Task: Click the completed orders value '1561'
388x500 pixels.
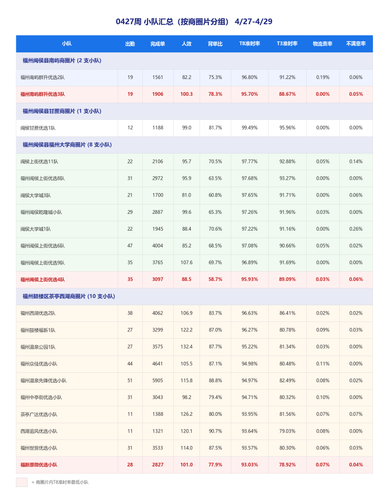Action: (158, 77)
